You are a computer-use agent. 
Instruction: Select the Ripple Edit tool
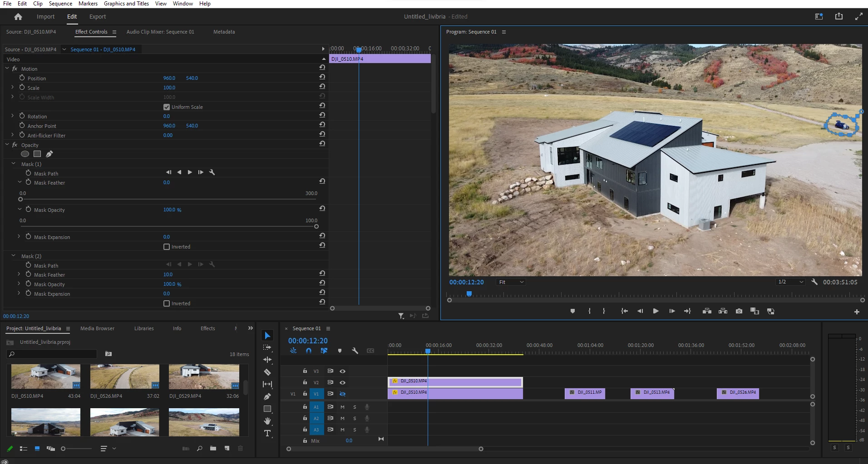267,360
